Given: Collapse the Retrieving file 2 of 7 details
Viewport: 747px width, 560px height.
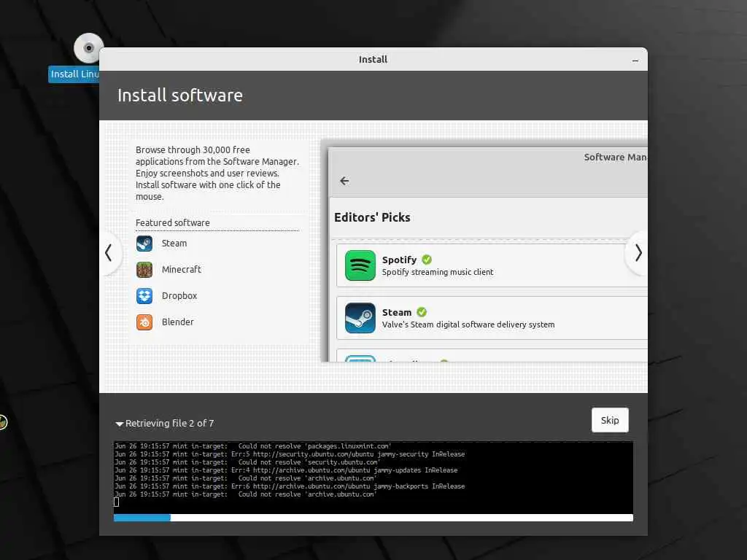Looking at the screenshot, I should tap(120, 424).
